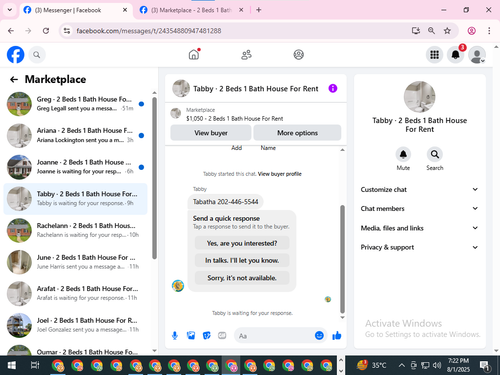This screenshot has width=500, height=375.
Task: Open June conversation in chat list
Action: pos(76,262)
